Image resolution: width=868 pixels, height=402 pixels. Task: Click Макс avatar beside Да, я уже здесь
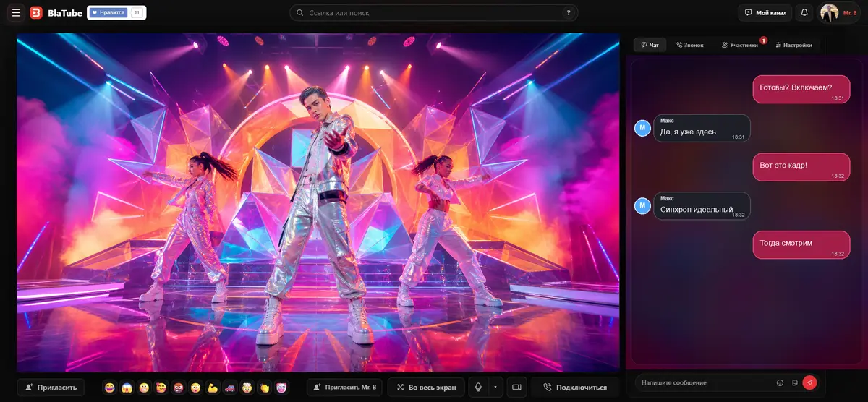coord(642,128)
